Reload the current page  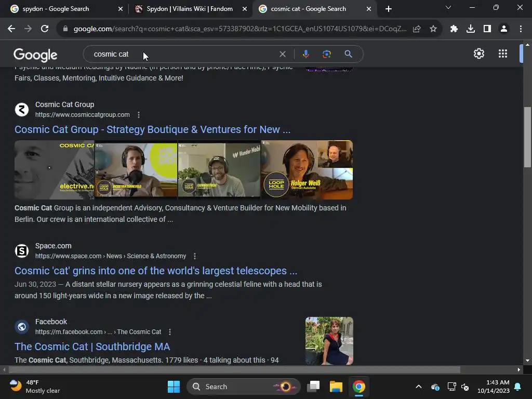[45, 29]
